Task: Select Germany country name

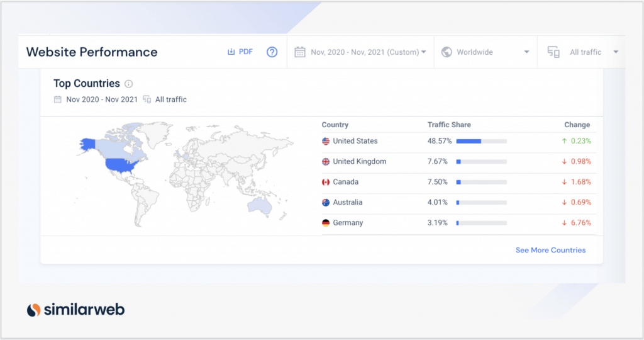Action: (348, 223)
